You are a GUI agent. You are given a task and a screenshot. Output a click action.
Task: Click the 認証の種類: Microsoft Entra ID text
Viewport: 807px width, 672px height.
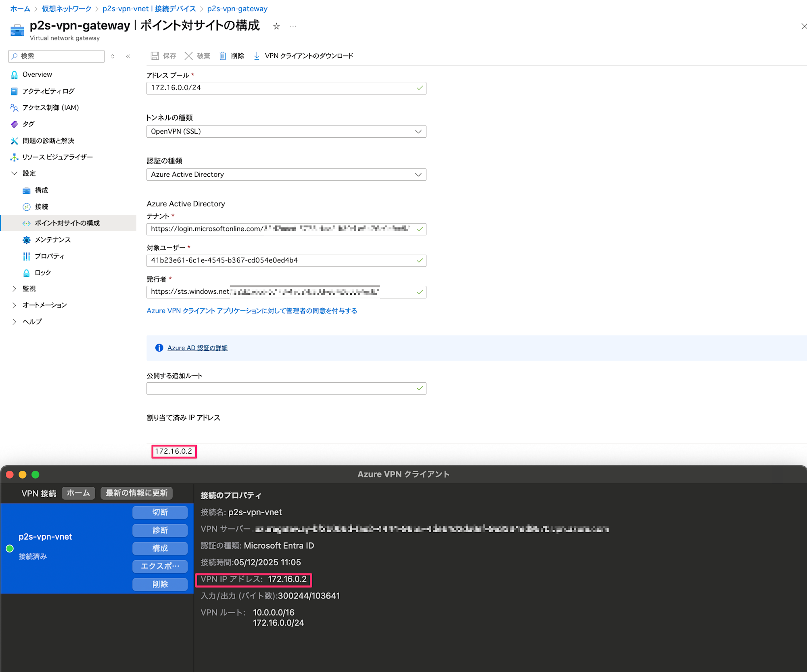257,546
